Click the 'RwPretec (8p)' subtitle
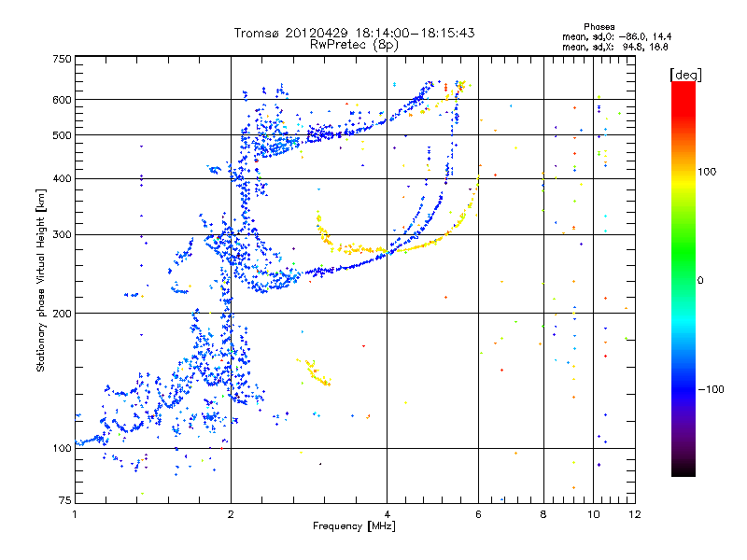This screenshot has width=747, height=560. tap(354, 45)
